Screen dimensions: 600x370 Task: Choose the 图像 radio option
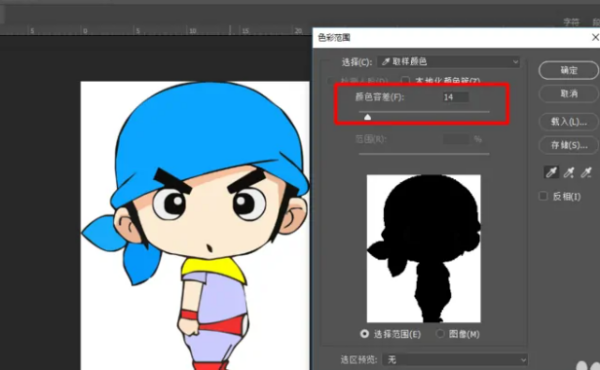coord(440,334)
